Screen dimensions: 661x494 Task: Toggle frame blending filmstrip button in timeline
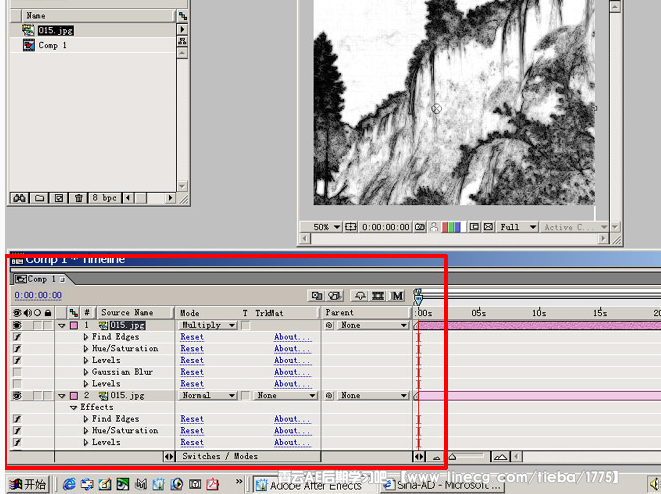[378, 296]
